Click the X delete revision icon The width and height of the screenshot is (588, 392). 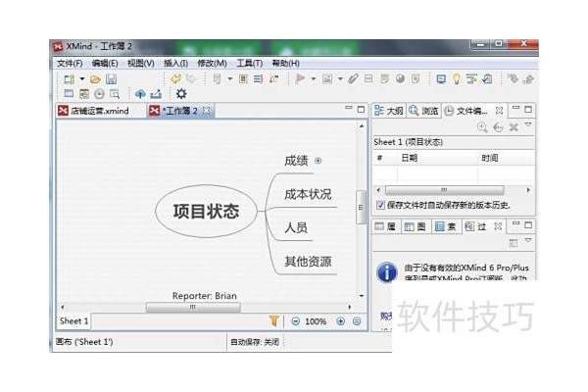514,127
